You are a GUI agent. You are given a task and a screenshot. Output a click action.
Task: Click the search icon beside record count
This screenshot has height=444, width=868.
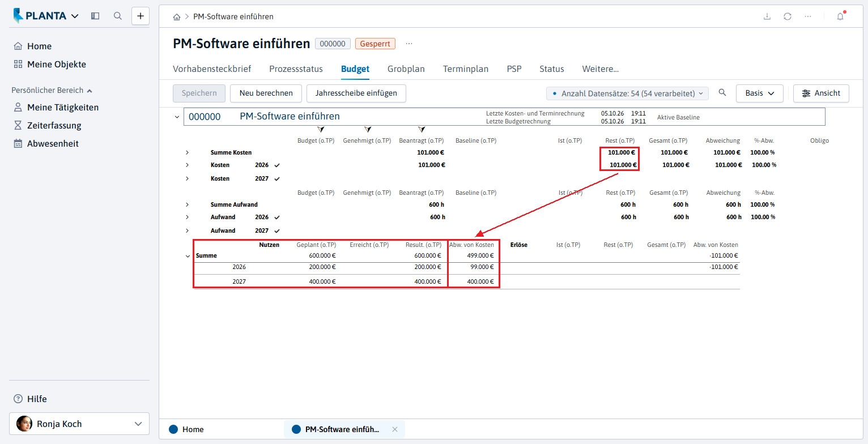point(722,93)
